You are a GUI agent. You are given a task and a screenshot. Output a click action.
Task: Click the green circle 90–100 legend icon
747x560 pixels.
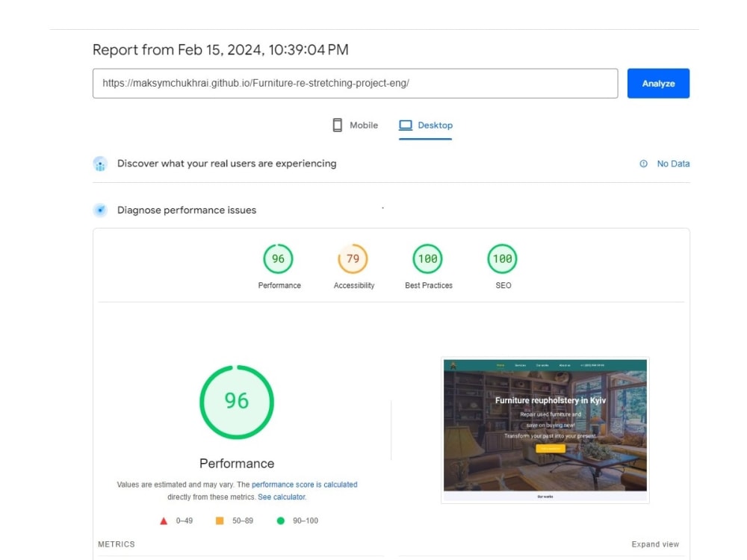(x=281, y=521)
